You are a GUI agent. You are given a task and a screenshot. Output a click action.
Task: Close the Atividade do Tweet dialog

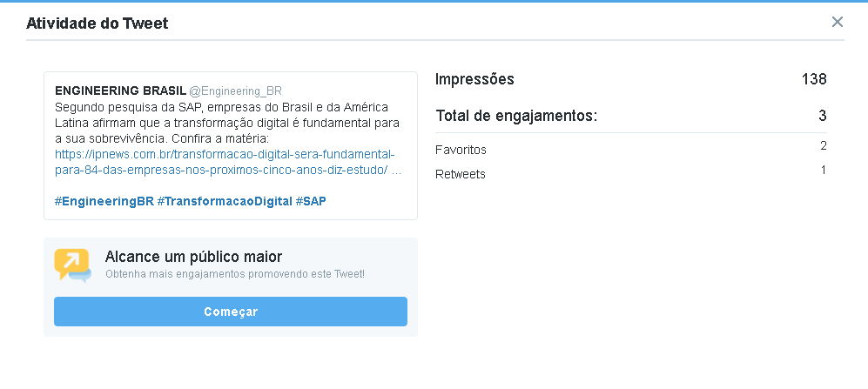pyautogui.click(x=837, y=22)
